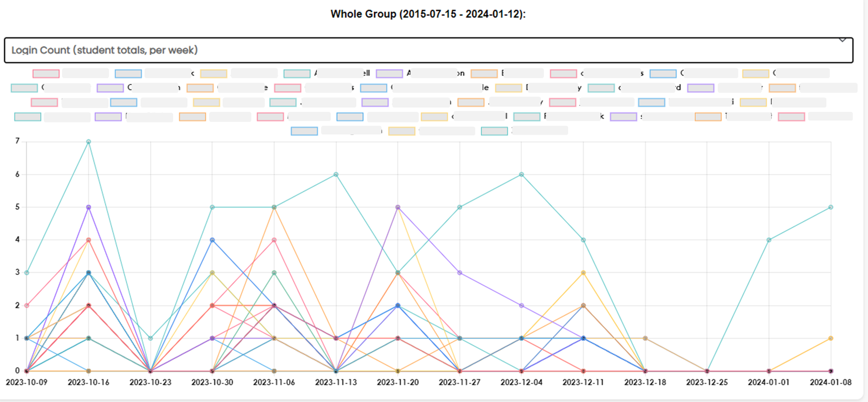Select the pink data point at 4 on 2023-11-06
868x402 pixels.
click(274, 240)
